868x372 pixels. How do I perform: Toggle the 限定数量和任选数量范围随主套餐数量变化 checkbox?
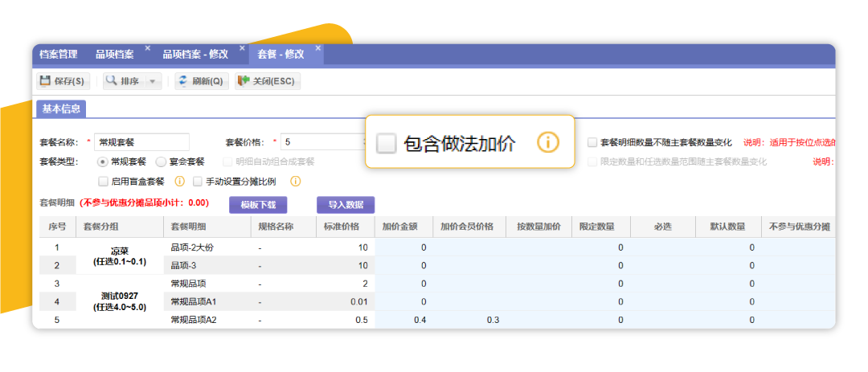(x=592, y=162)
